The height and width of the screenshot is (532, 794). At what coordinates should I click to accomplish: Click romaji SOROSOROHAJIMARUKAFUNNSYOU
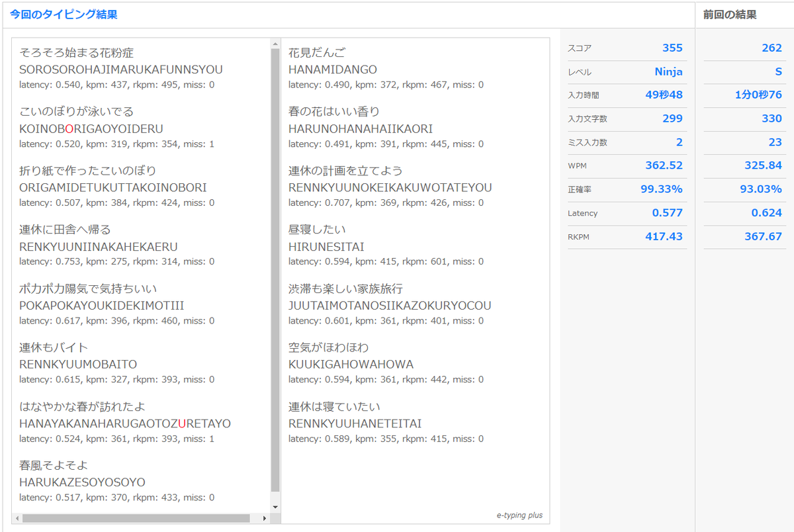point(121,69)
